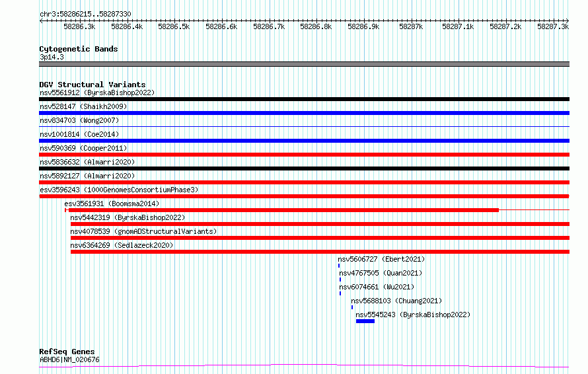Open variant nsv528147 (Shaikh2009) label
588x374 pixels.
pyautogui.click(x=83, y=106)
